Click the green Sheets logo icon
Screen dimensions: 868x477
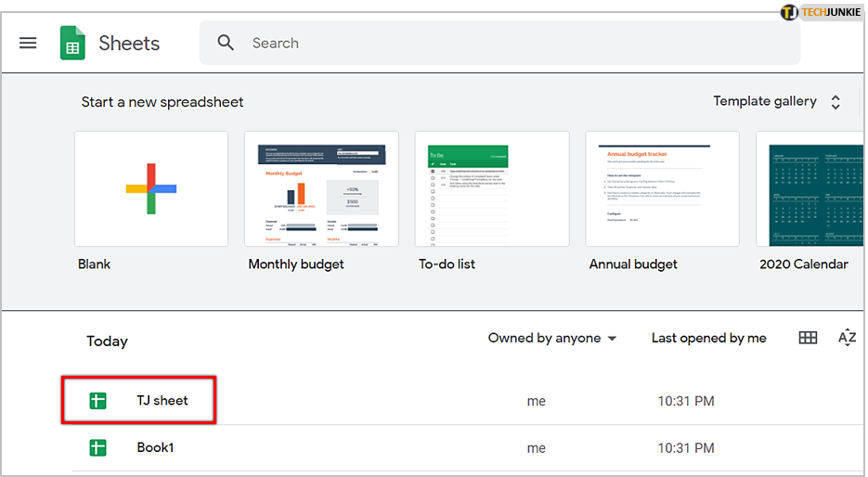tap(72, 43)
